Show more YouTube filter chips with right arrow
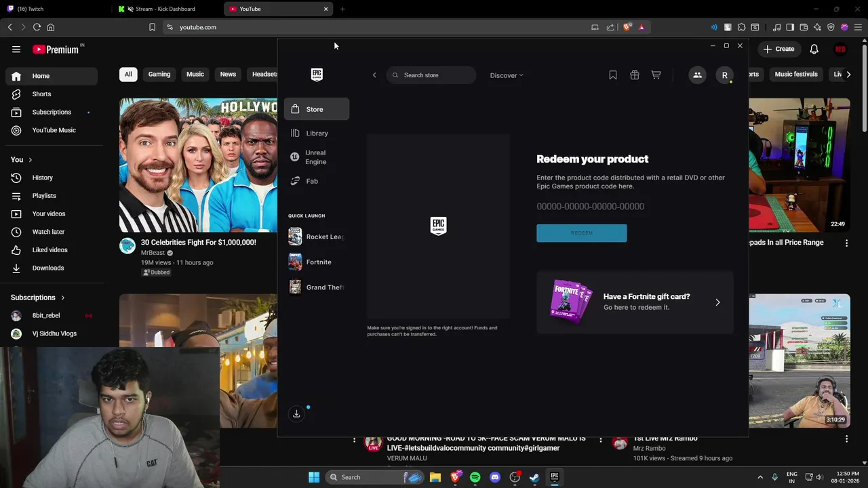The height and width of the screenshot is (488, 868). pyautogui.click(x=848, y=75)
